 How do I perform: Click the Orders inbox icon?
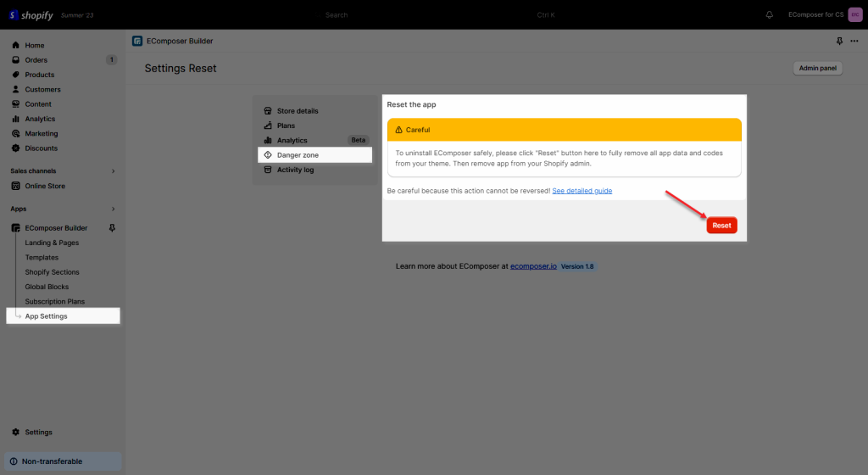click(x=15, y=59)
